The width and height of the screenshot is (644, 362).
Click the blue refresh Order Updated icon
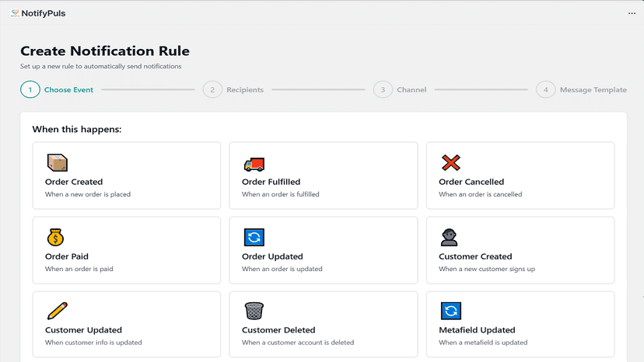pos(254,237)
